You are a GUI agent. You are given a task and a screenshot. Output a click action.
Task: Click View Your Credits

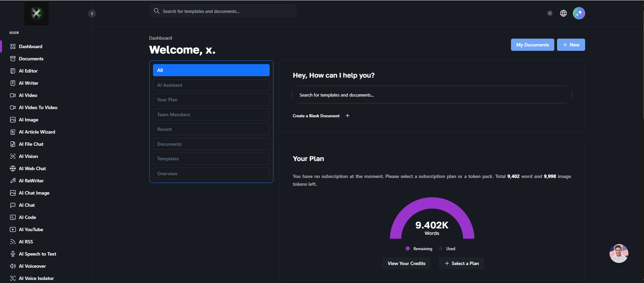point(406,263)
